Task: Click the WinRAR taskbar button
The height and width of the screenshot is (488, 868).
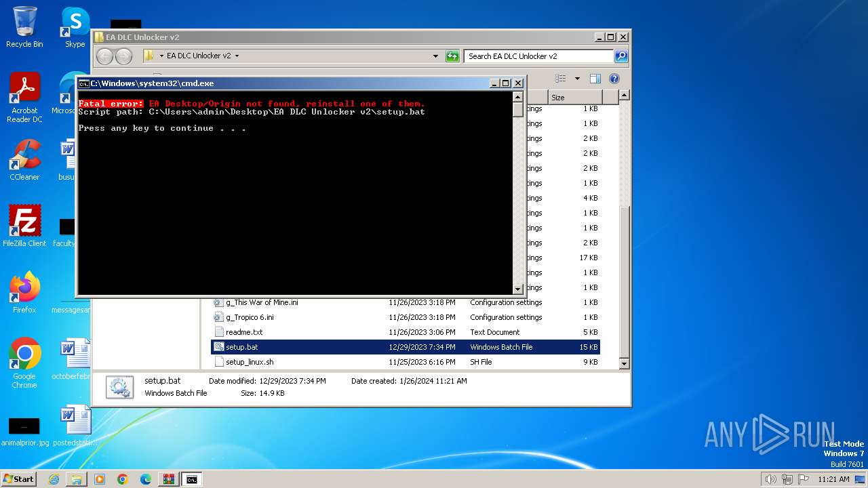Action: (x=169, y=479)
